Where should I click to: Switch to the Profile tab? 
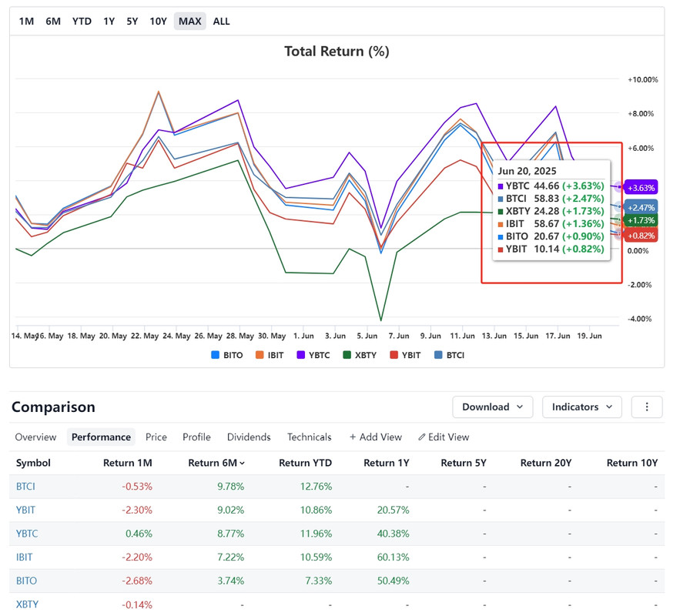click(196, 437)
